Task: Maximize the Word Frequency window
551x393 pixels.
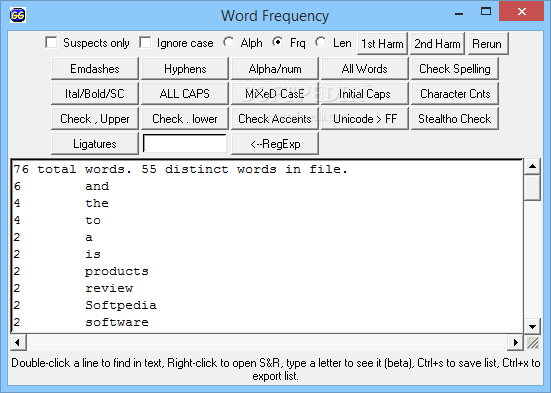Action: [486, 12]
